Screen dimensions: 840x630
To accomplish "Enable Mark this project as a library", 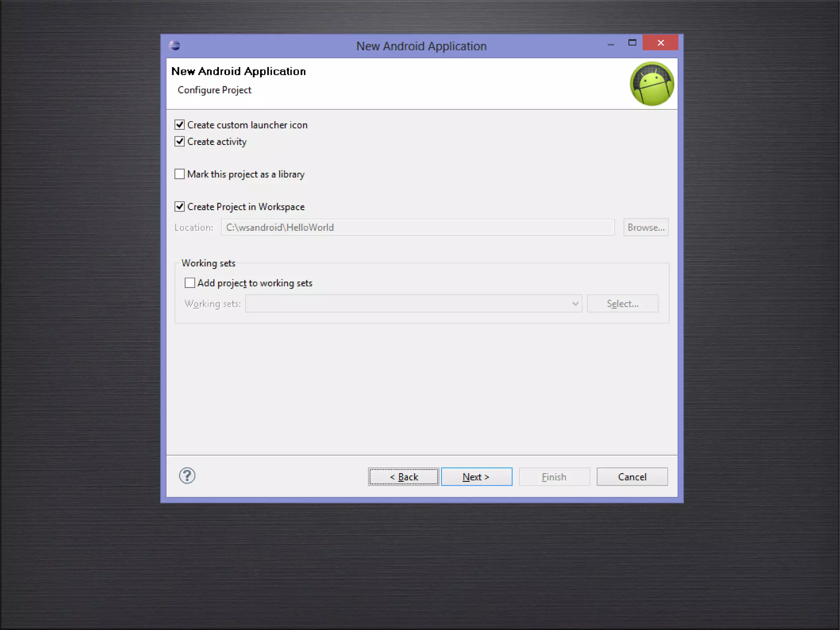I will (x=180, y=174).
